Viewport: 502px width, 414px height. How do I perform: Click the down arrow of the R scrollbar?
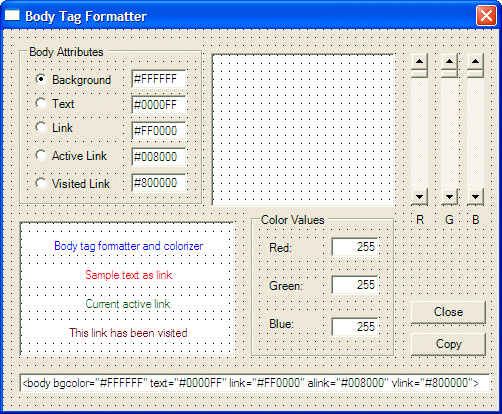coord(419,197)
